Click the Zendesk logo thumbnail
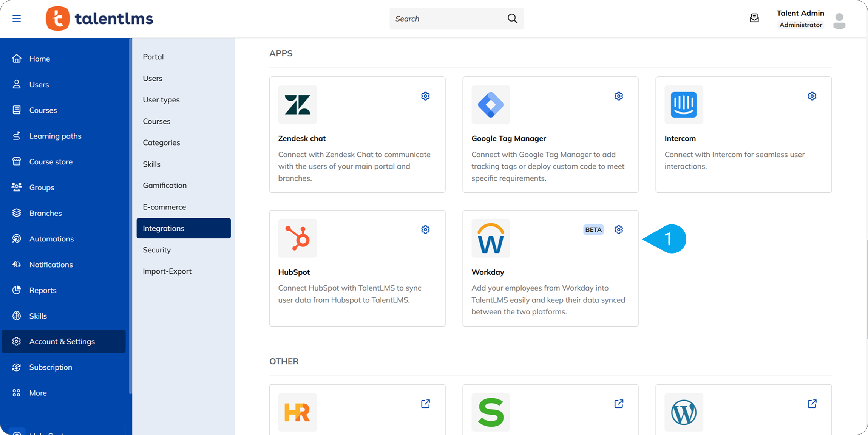 click(297, 105)
